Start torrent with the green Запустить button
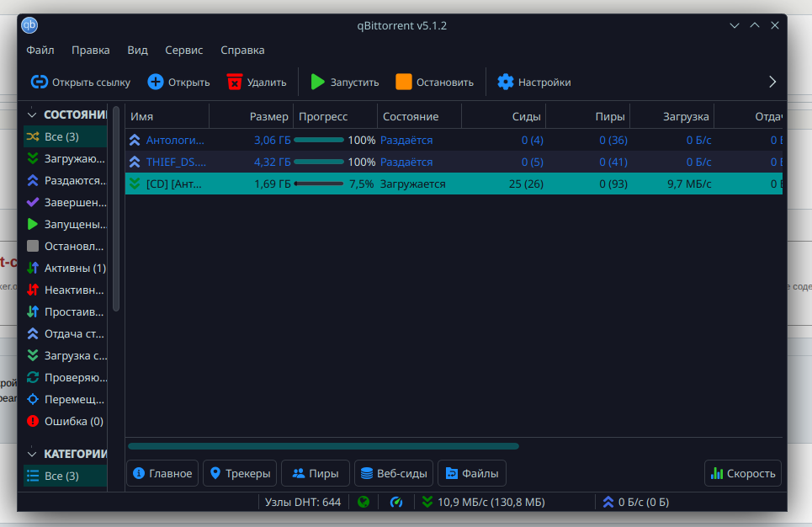This screenshot has width=812, height=527. point(344,82)
